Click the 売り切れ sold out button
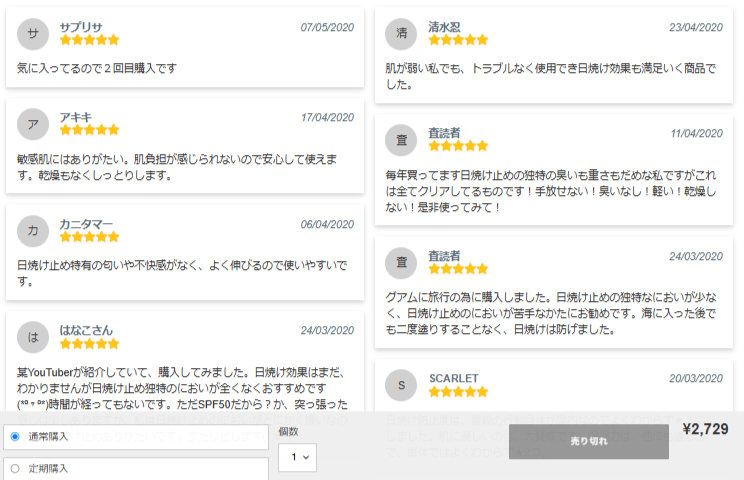 [x=589, y=442]
